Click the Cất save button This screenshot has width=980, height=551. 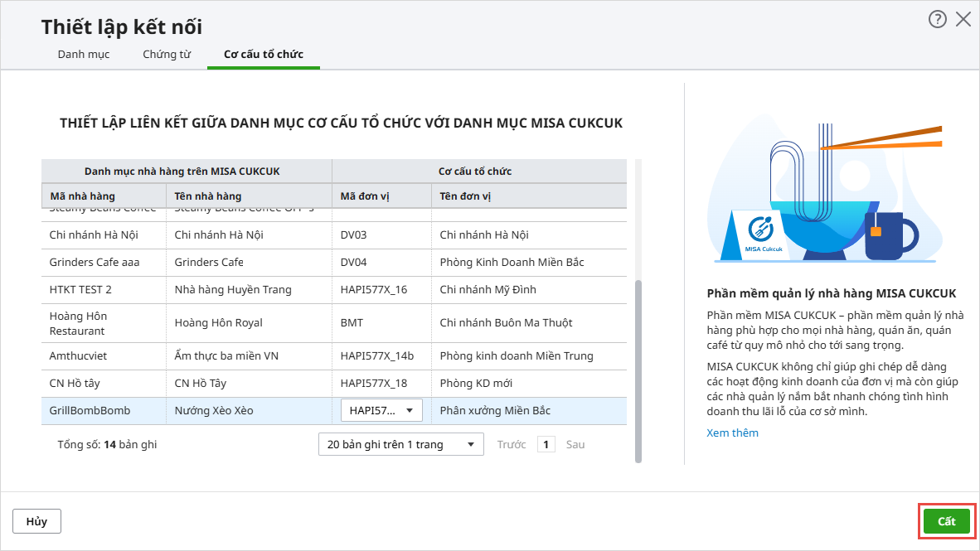(x=946, y=522)
